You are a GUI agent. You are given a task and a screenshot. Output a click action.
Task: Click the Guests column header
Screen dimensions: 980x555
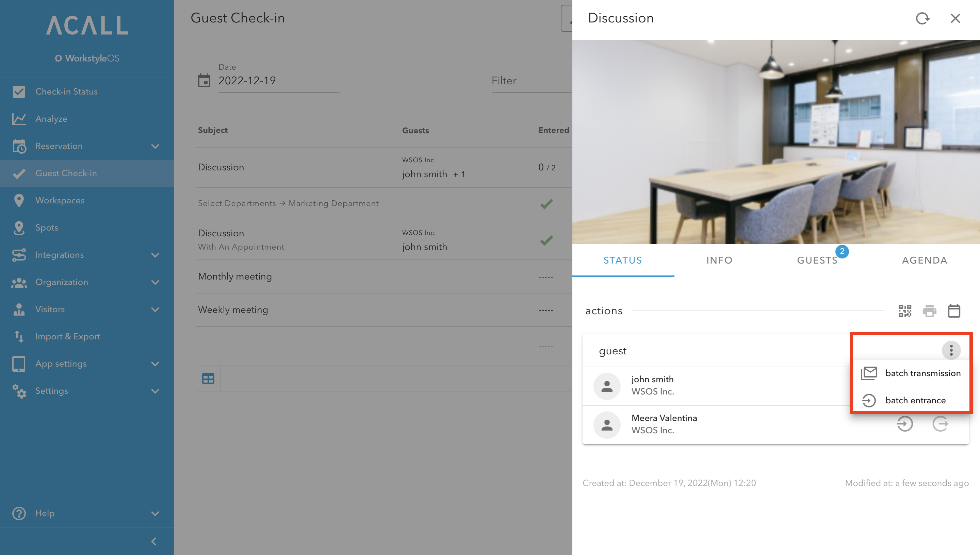(415, 130)
